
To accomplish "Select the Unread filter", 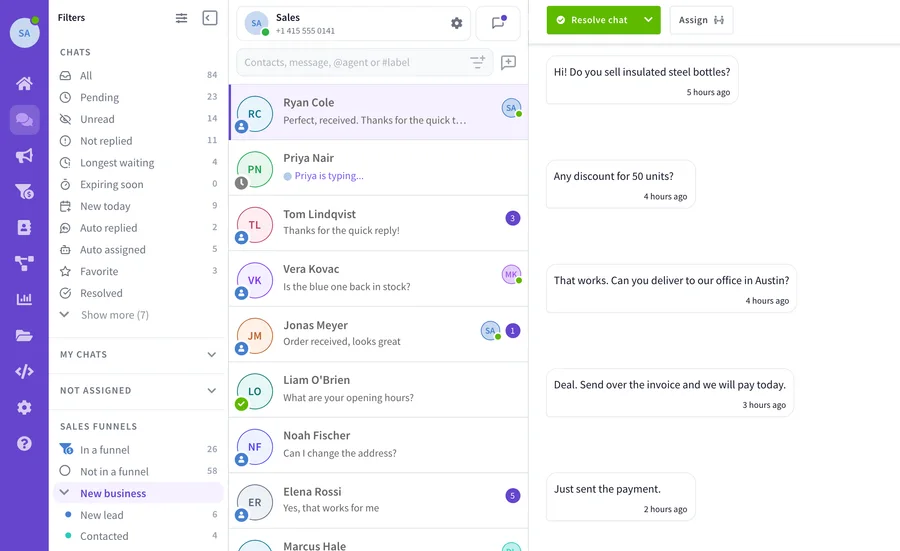I will pos(138,119).
